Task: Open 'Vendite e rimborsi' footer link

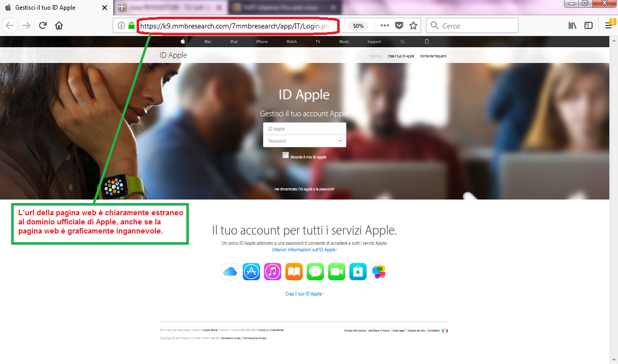Action: coord(379,330)
